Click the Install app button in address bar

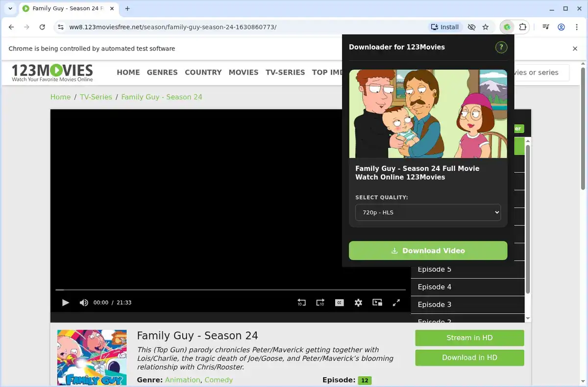(444, 27)
